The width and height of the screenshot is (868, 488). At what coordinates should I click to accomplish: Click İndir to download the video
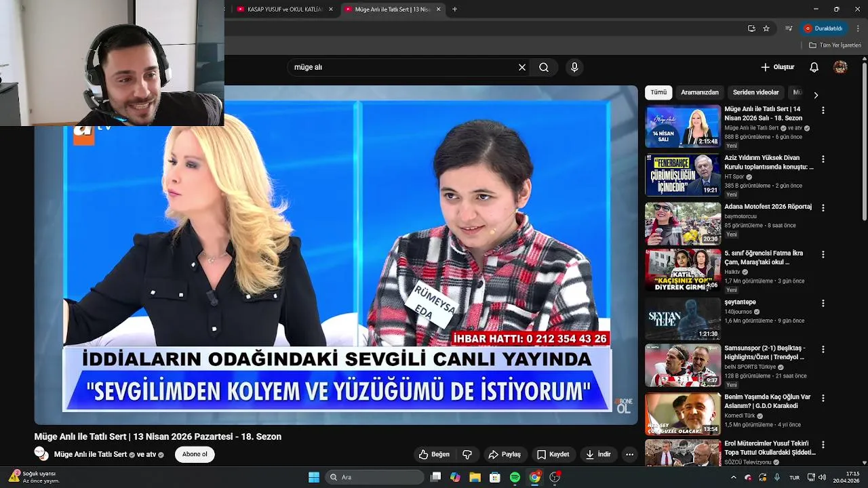(598, 454)
